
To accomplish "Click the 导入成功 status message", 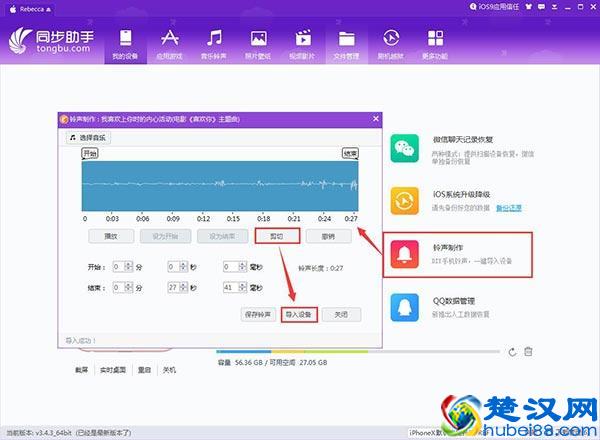I will tap(81, 340).
